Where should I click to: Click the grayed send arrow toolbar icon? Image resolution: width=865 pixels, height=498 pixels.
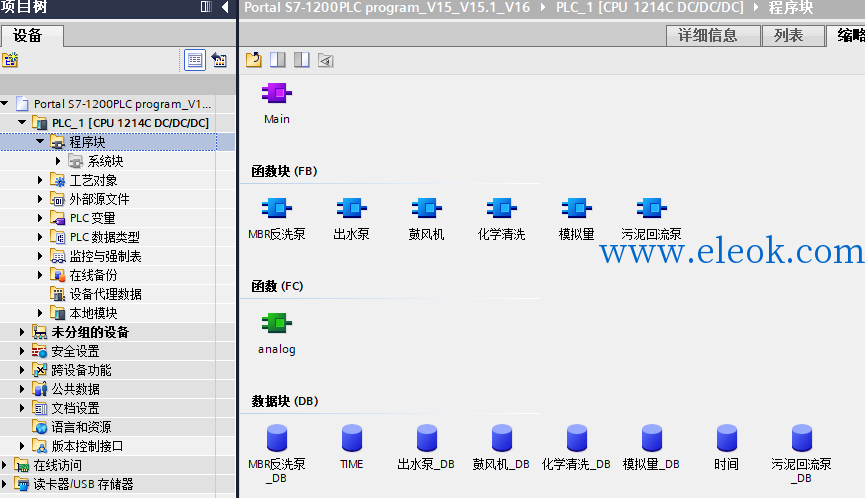pyautogui.click(x=325, y=60)
